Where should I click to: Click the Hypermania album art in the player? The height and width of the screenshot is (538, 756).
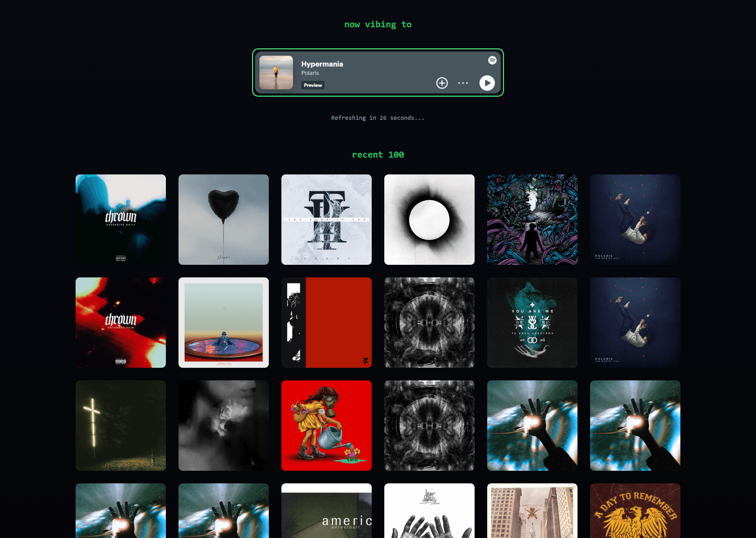(276, 73)
